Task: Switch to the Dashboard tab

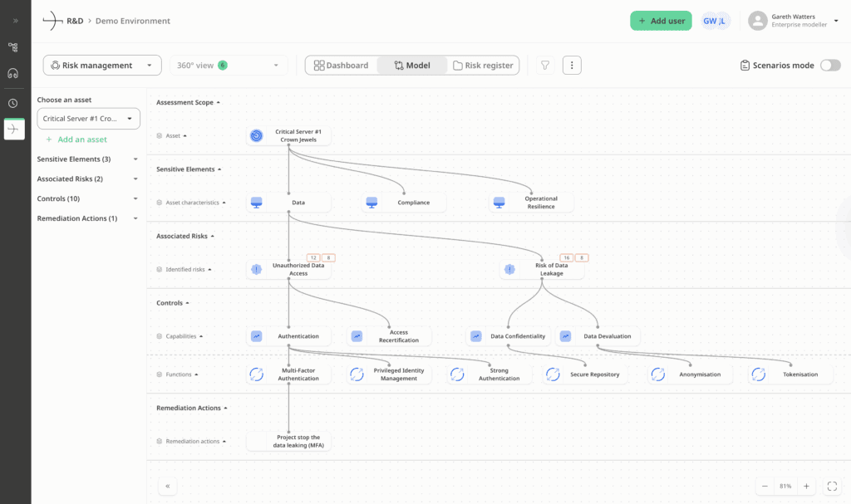Action: 342,66
